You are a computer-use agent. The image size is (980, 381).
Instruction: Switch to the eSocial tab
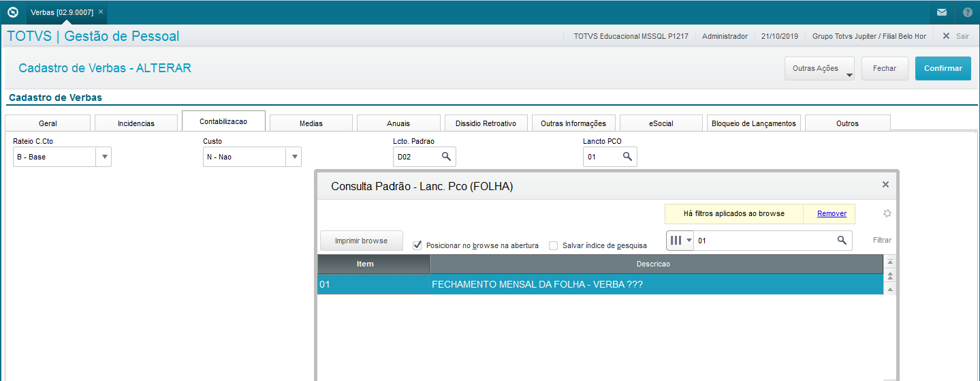tap(661, 123)
